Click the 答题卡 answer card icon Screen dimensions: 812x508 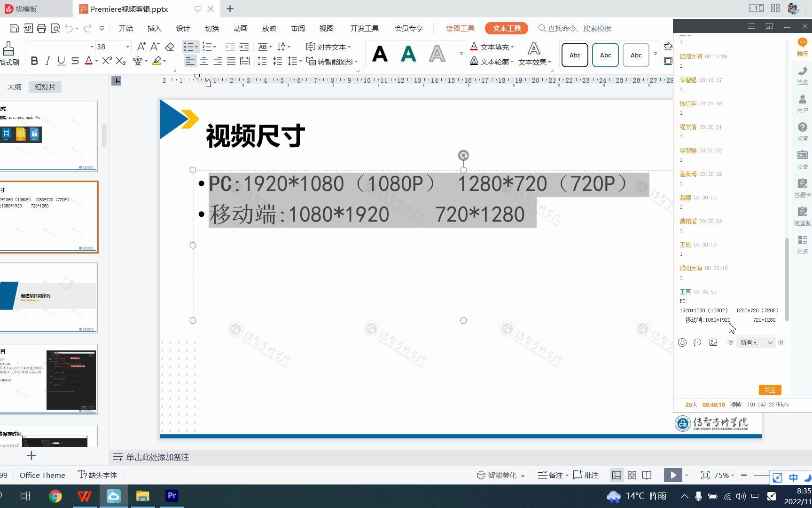click(802, 186)
